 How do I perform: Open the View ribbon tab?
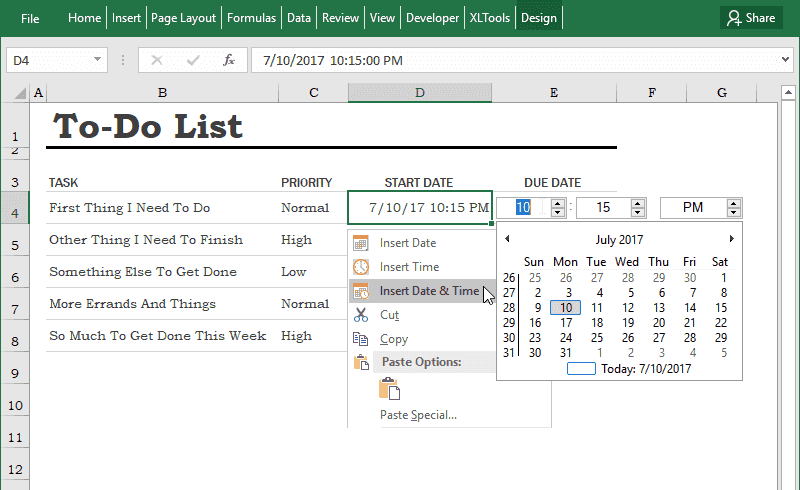382,18
